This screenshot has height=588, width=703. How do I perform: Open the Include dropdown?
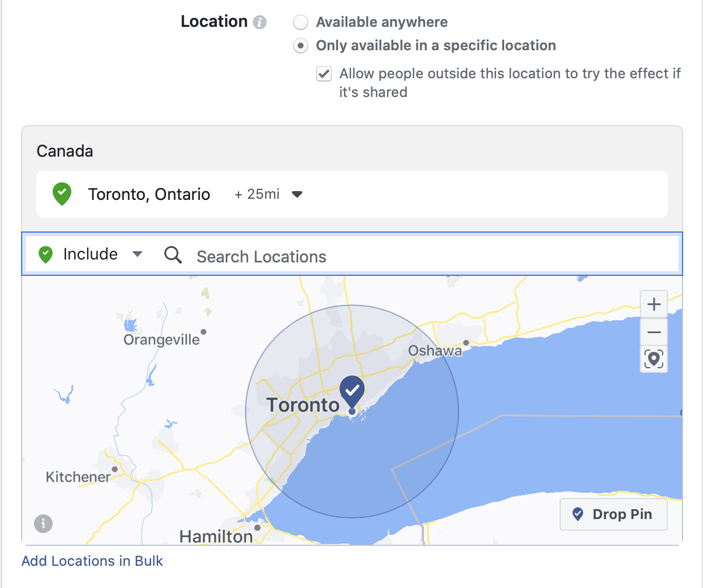tap(91, 254)
